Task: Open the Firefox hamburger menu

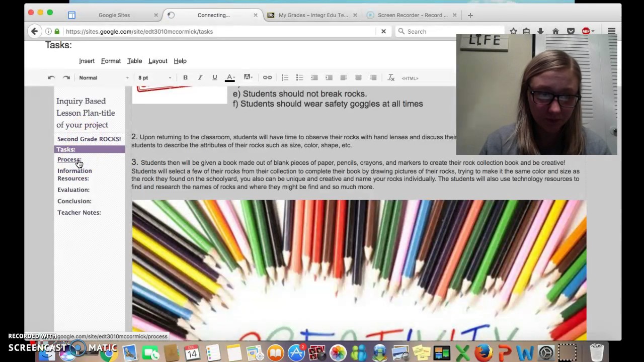Action: click(x=611, y=31)
